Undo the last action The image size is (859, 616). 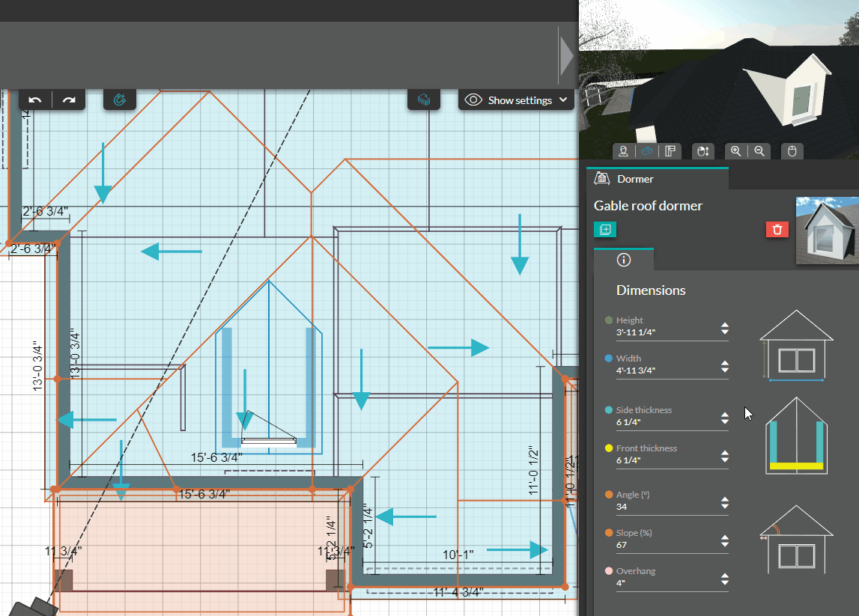click(34, 99)
